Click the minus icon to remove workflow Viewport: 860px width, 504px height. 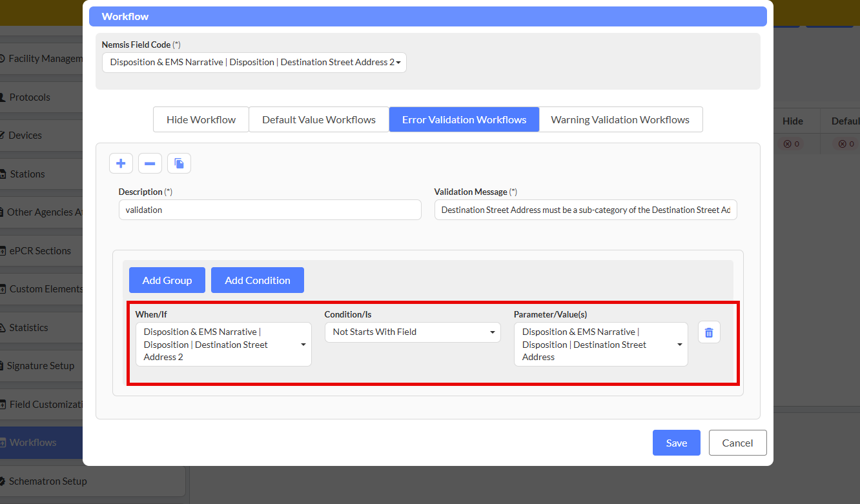[150, 164]
